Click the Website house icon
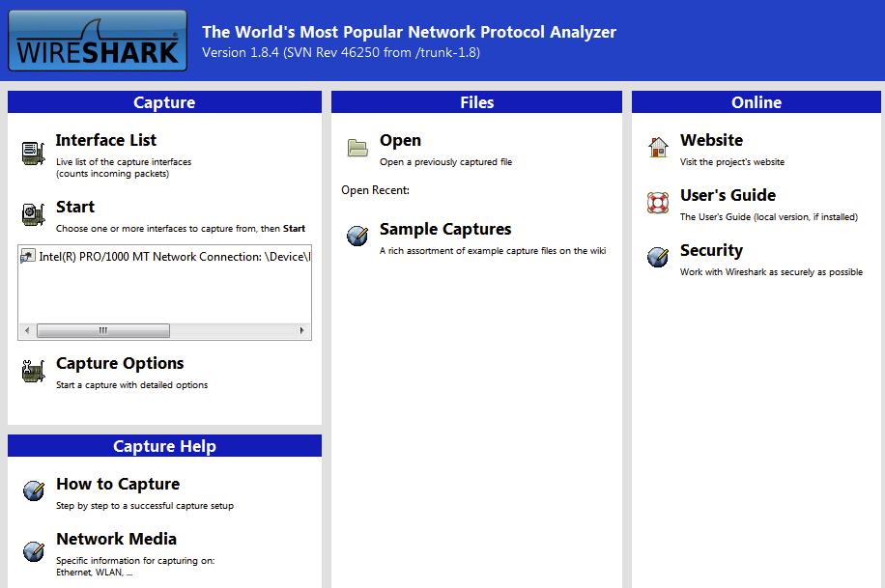Viewport: 885px width, 588px height. (x=658, y=147)
